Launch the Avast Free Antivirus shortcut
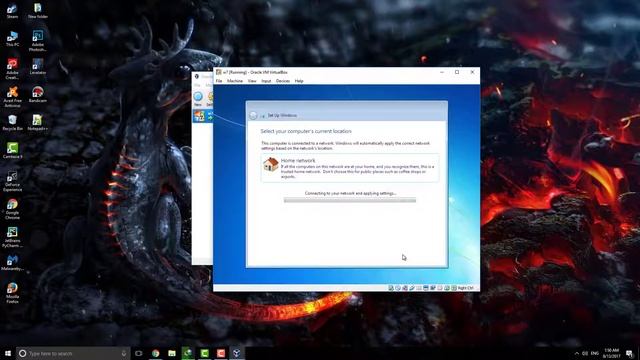The height and width of the screenshot is (360, 640). pyautogui.click(x=12, y=97)
